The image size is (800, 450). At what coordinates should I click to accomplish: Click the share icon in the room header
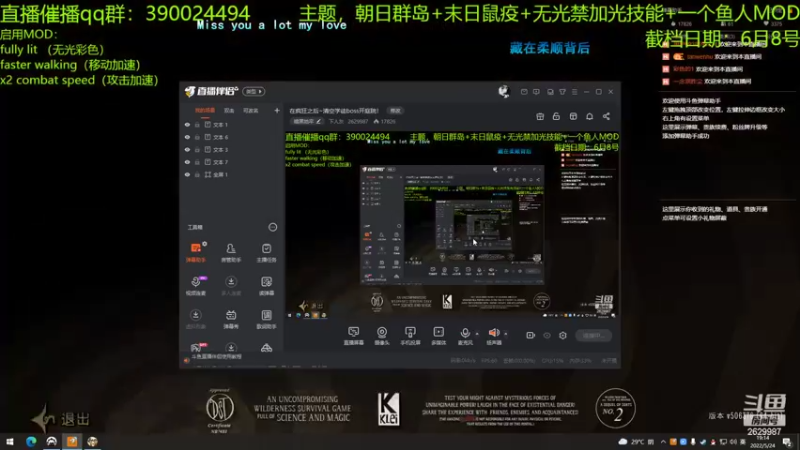click(x=606, y=116)
